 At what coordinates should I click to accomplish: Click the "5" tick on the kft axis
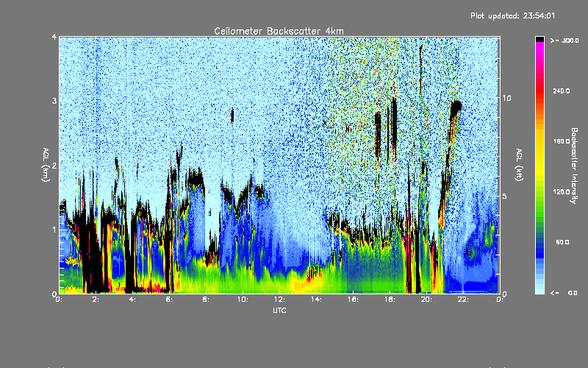505,197
